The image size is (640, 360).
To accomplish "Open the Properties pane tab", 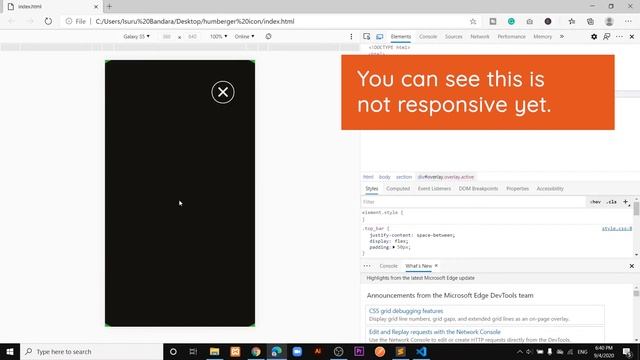I will (x=518, y=189).
